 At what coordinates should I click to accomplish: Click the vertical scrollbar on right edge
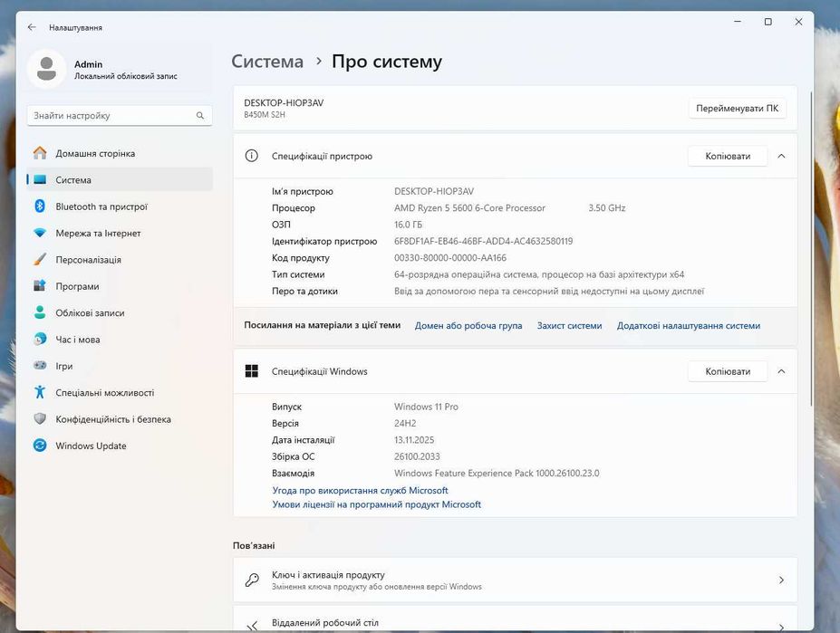pyautogui.click(x=811, y=249)
